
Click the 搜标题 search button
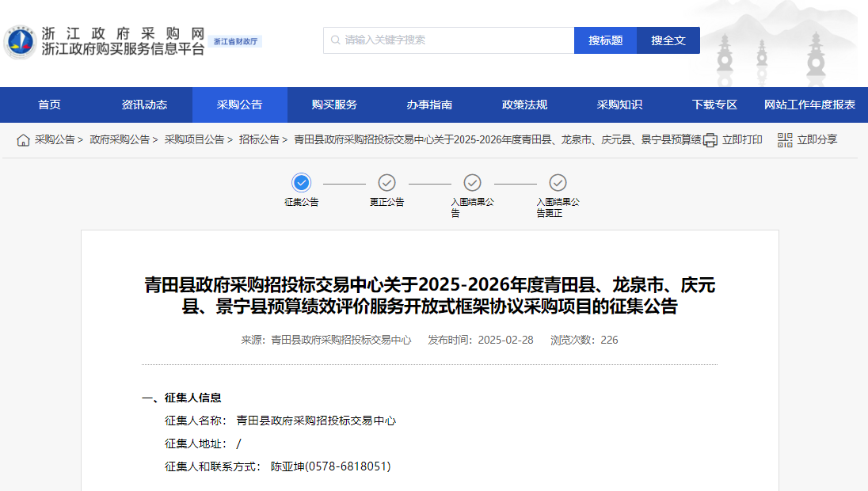[605, 40]
